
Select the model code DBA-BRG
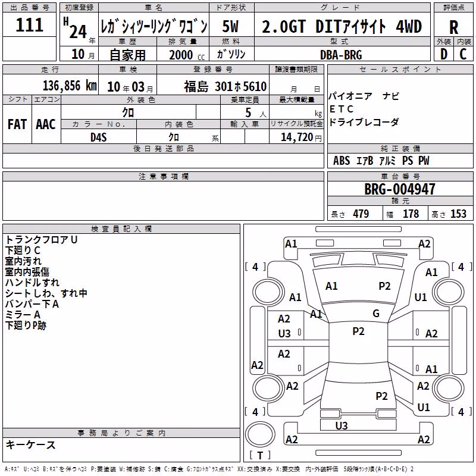(x=341, y=55)
